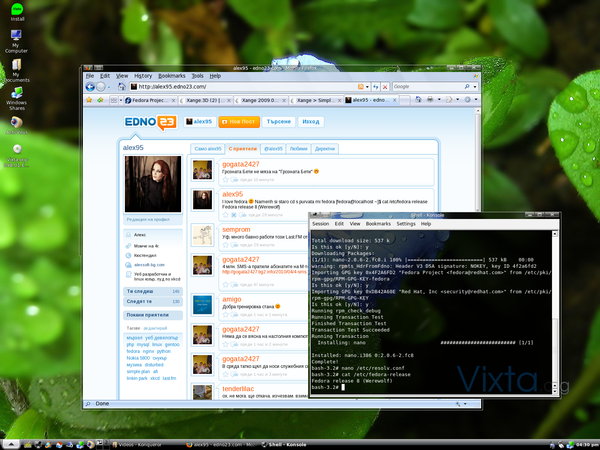The height and width of the screenshot is (450, 600).
Task: Open Firefox History menu
Action: (143, 76)
